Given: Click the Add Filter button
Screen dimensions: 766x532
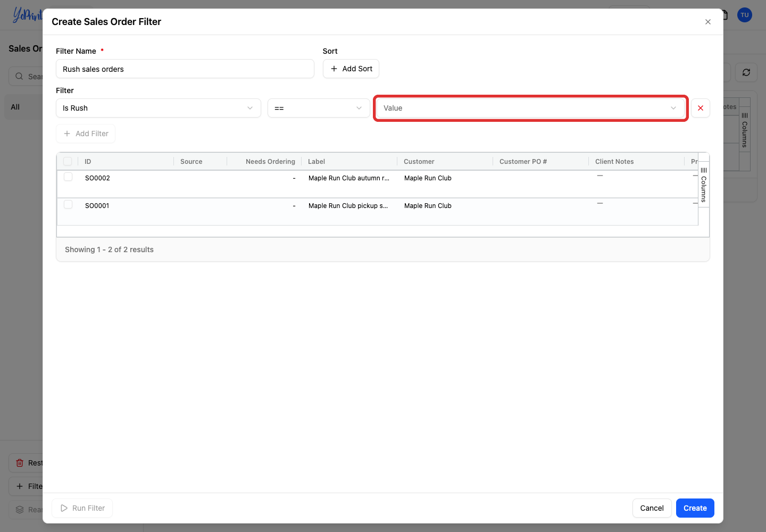Looking at the screenshot, I should pos(86,134).
